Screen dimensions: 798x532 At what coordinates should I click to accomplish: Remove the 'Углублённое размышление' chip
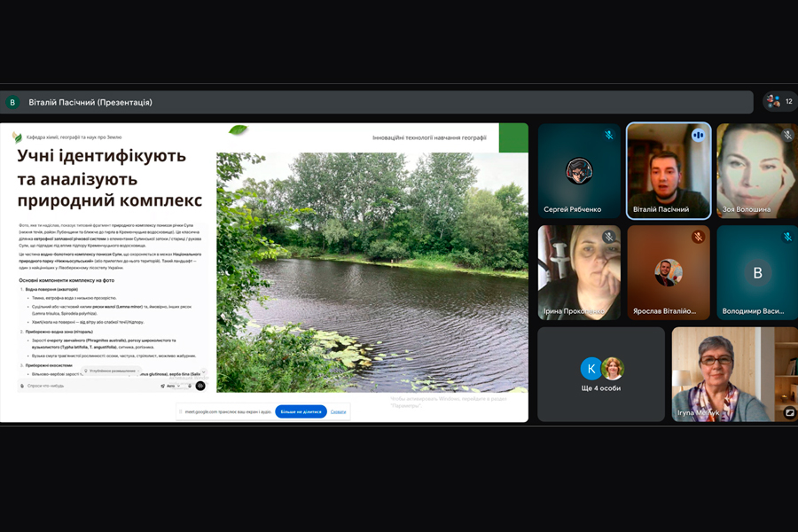(x=138, y=371)
